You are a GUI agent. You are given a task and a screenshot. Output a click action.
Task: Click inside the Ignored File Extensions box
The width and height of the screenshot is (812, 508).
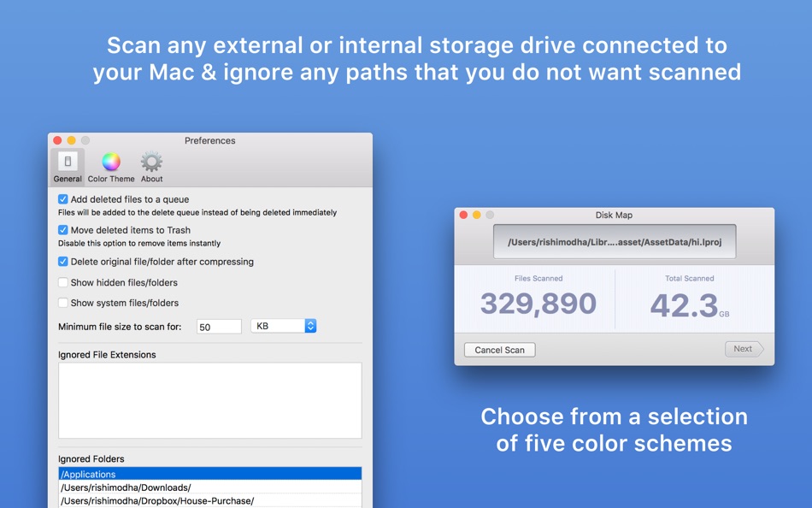click(209, 400)
